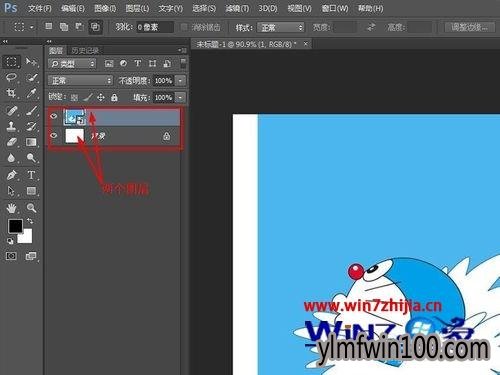Open the Image menu
This screenshot has height=375, width=500.
(x=105, y=8)
